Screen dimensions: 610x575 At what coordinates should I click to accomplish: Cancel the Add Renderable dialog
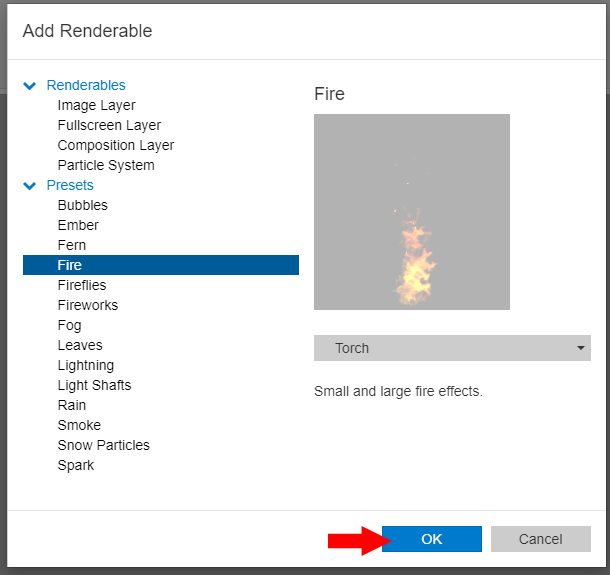coord(540,539)
